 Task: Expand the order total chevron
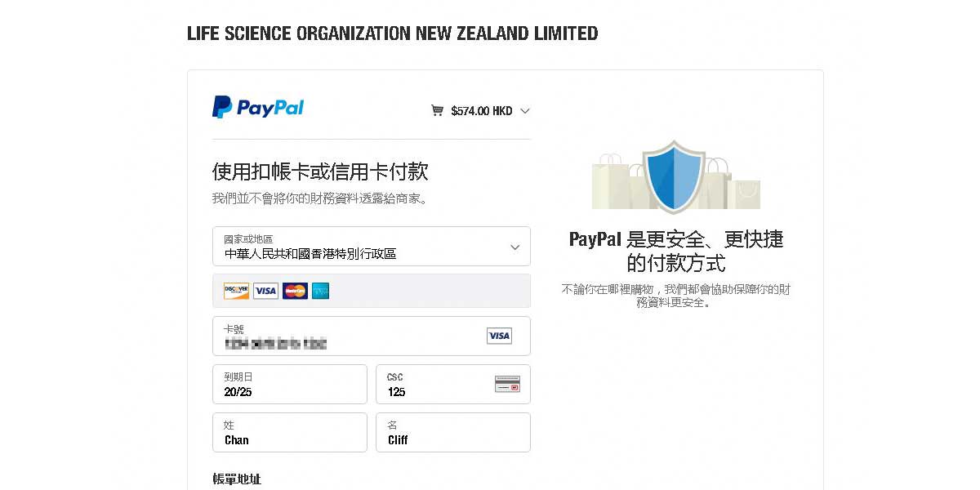point(525,111)
